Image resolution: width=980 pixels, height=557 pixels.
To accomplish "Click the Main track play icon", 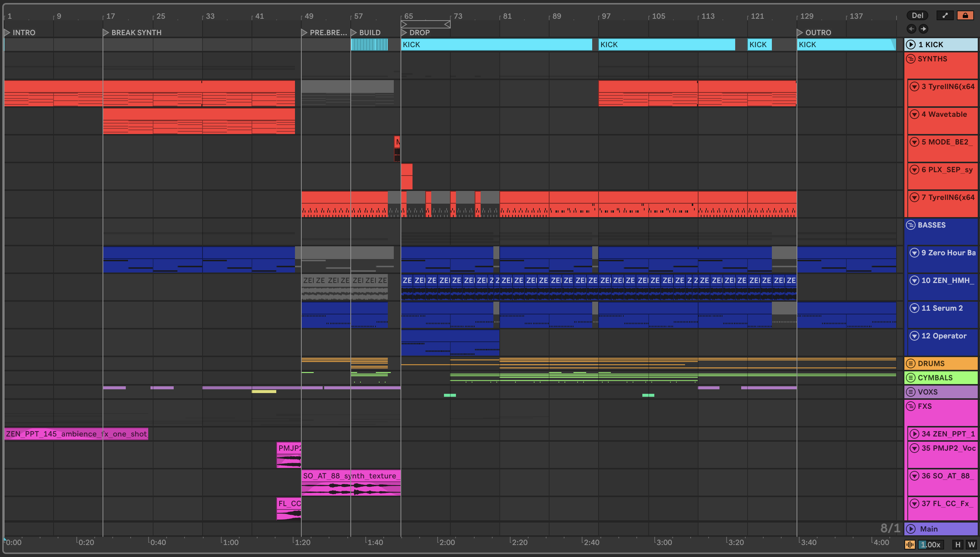I will coord(911,529).
